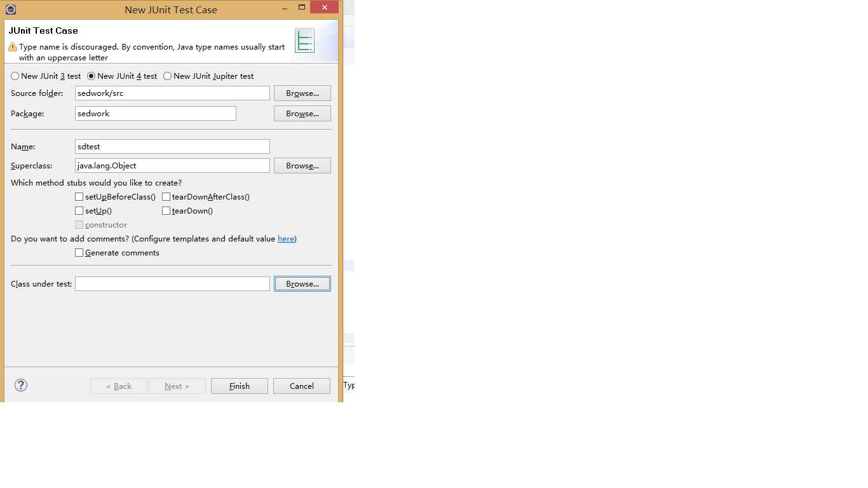Viewport: 868px width, 488px height.
Task: Click the JUnit test case banner icon
Action: 304,41
